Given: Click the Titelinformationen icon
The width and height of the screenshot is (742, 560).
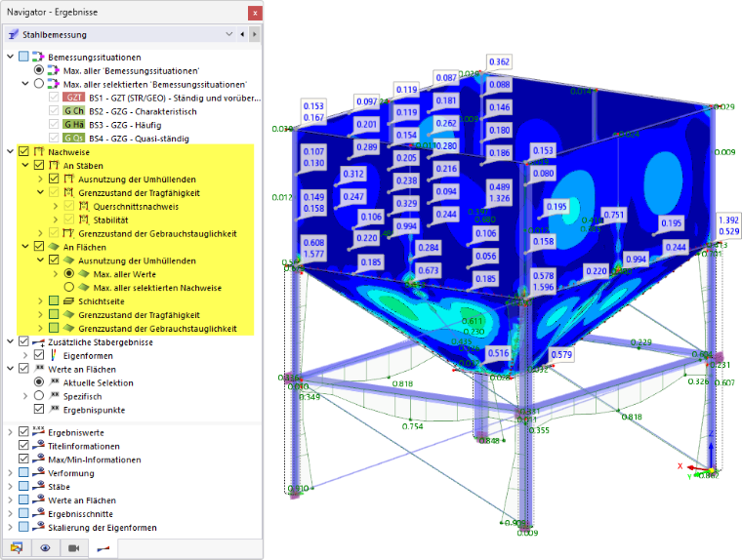Looking at the screenshot, I should [39, 446].
